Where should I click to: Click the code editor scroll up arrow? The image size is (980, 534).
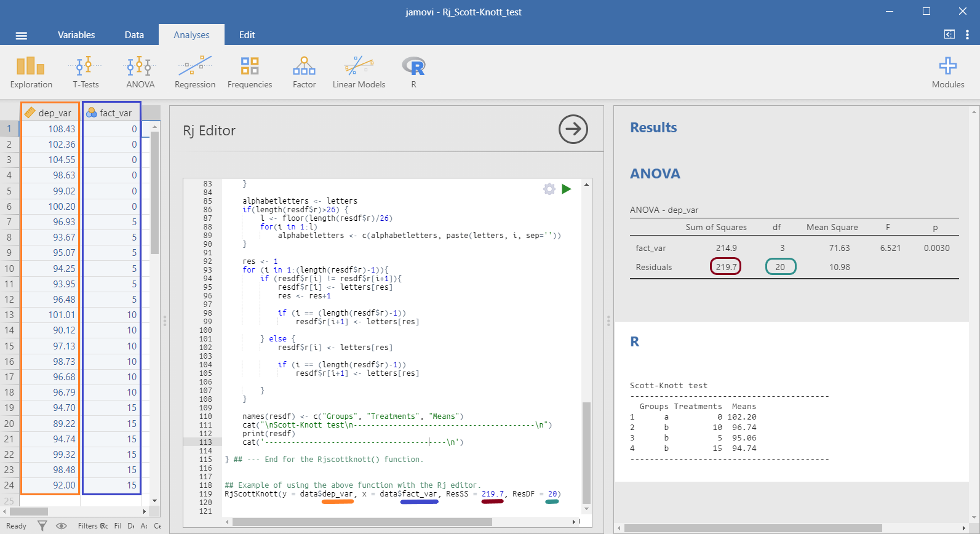[x=586, y=184]
